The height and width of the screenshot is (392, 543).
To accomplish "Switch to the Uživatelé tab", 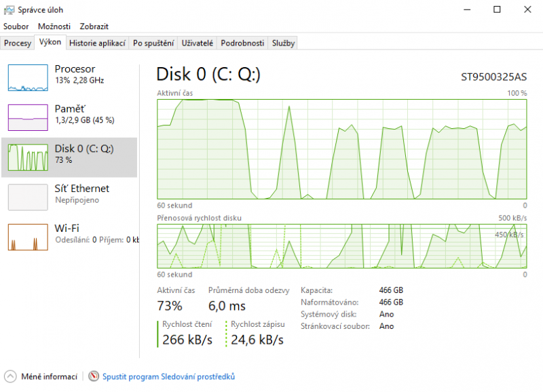I will pyautogui.click(x=198, y=43).
